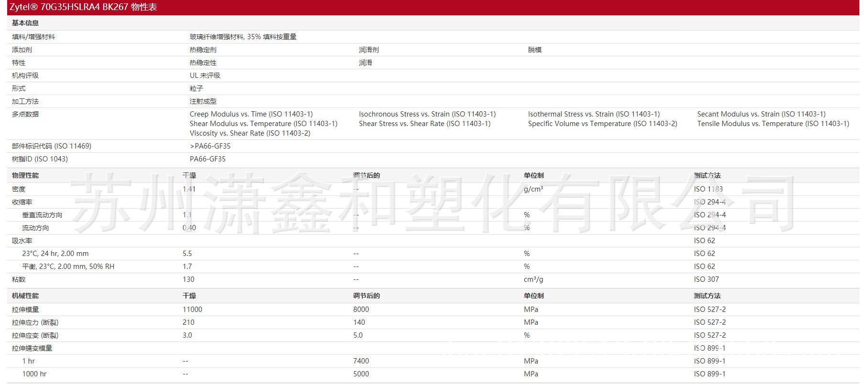Click the equilibrium absorption value 1.7

pos(187,267)
